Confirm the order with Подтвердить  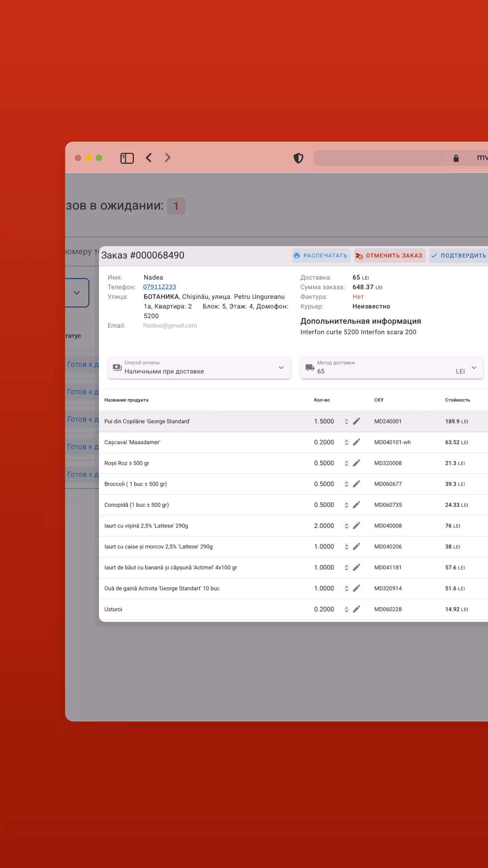tap(459, 256)
